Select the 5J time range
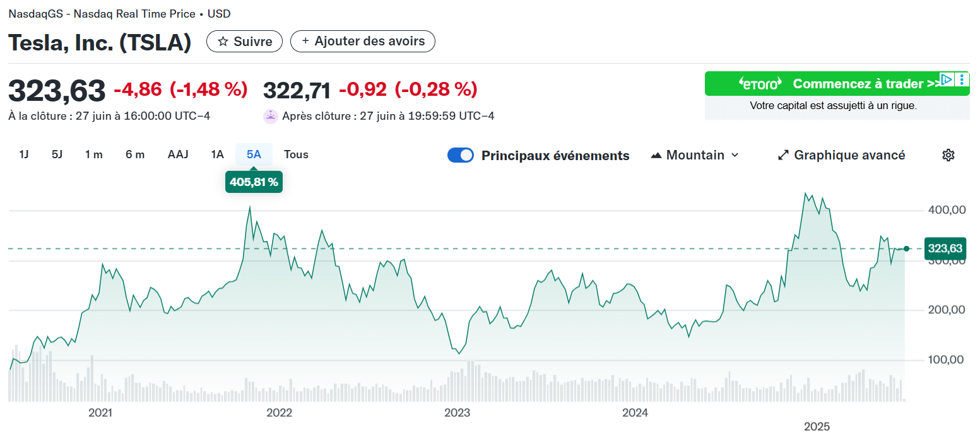Image resolution: width=980 pixels, height=440 pixels. pyautogui.click(x=57, y=154)
